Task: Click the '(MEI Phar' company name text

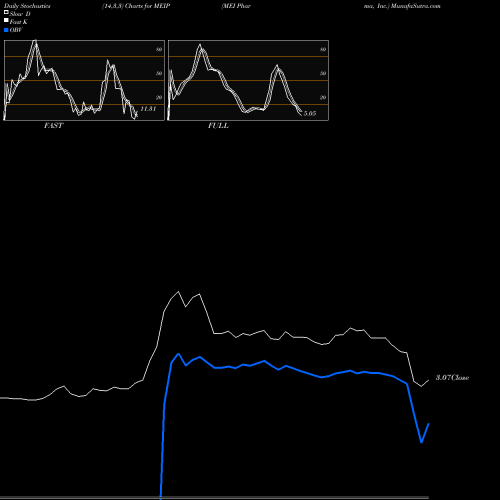Action: pyautogui.click(x=236, y=6)
